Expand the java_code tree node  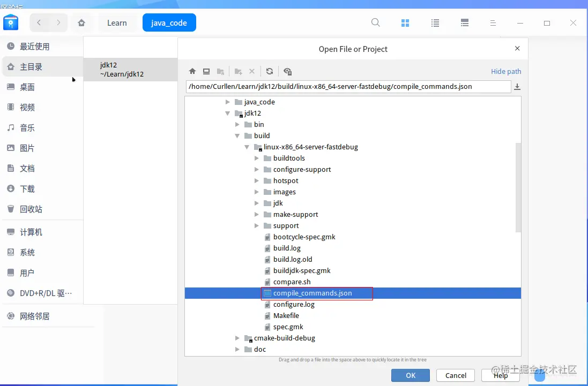(228, 102)
